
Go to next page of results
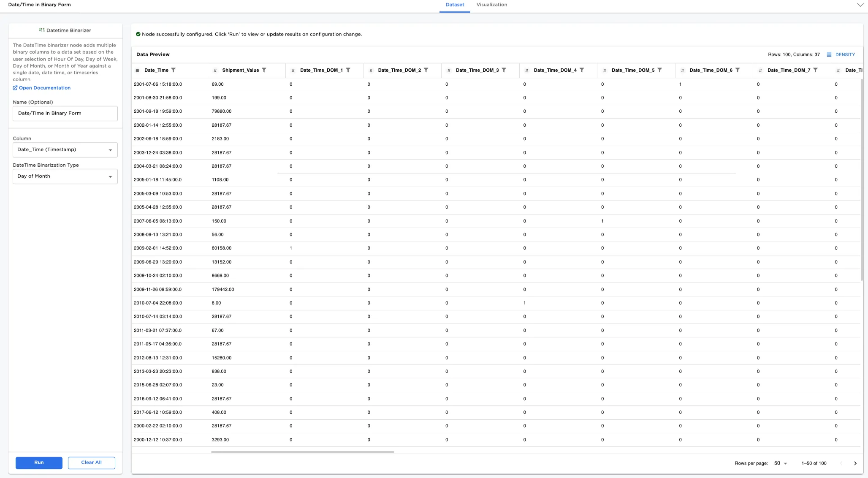click(x=855, y=463)
